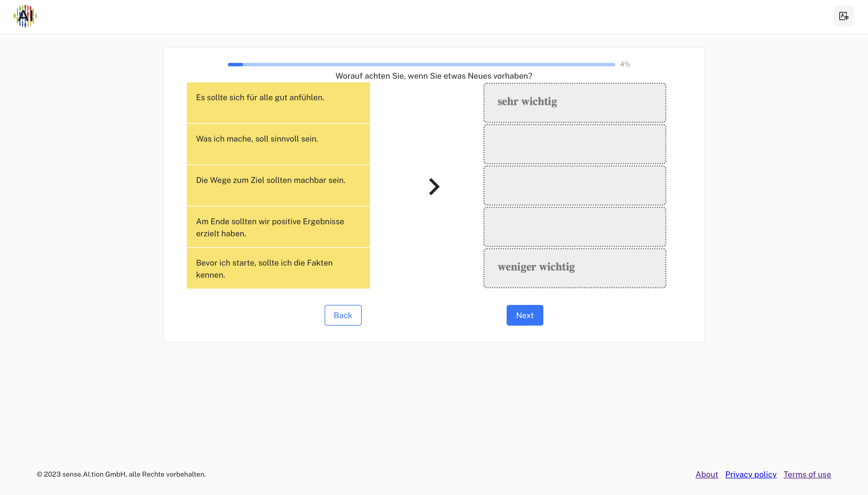Click the question 'Worauf achten Sie...' text
The image size is (868, 495).
point(434,76)
